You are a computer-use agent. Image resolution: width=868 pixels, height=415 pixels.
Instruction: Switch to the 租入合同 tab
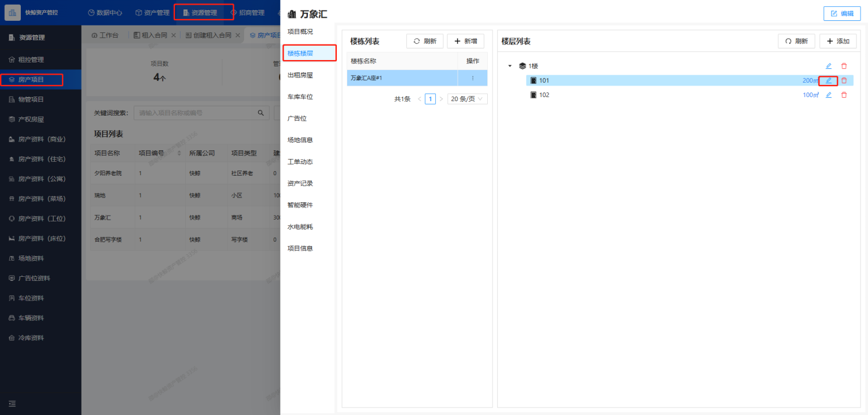(x=150, y=35)
